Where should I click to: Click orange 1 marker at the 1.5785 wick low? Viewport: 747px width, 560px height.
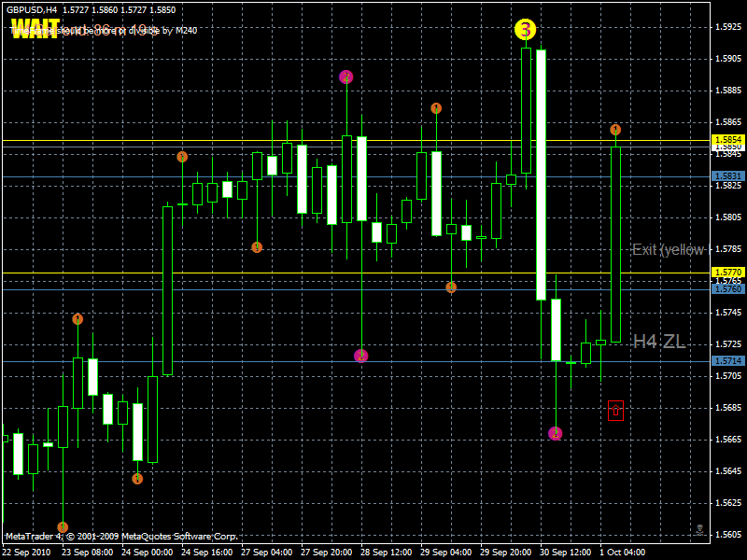coord(257,247)
